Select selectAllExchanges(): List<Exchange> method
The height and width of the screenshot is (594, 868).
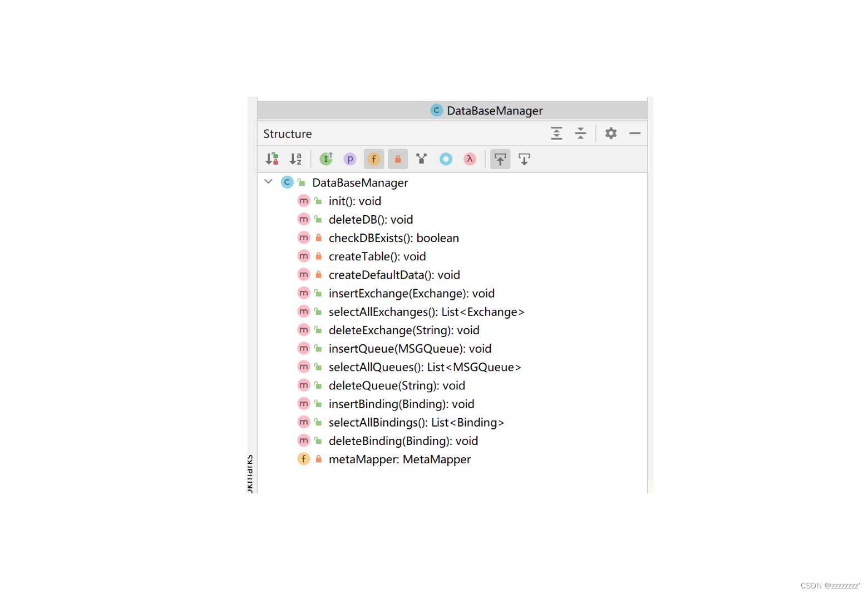[427, 311]
